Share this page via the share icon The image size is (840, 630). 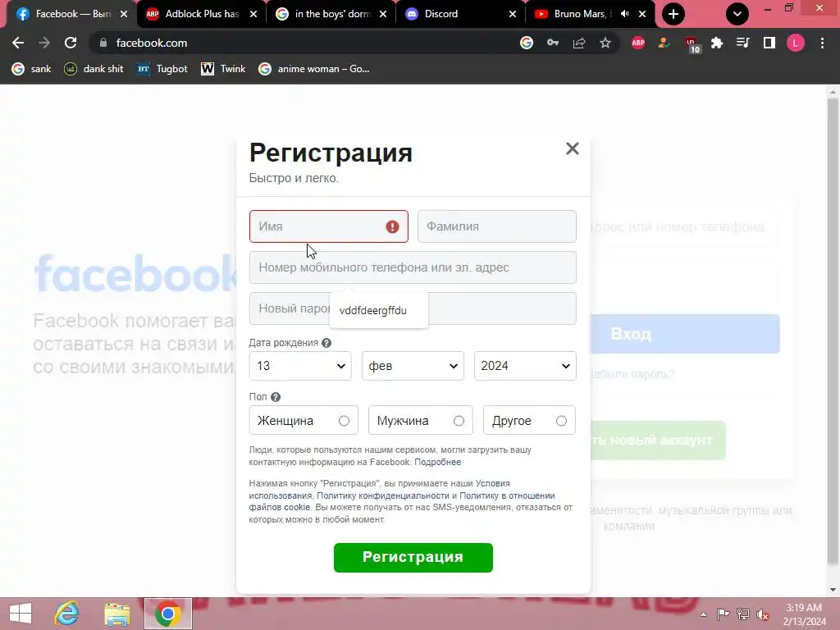coord(579,43)
